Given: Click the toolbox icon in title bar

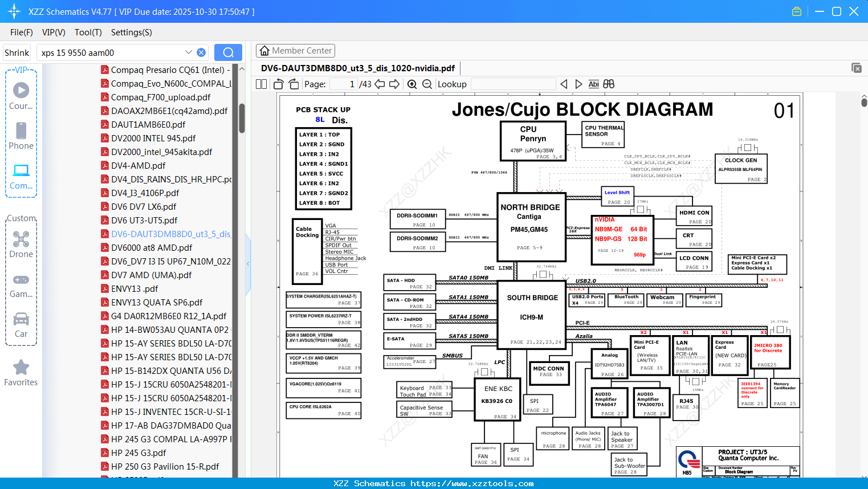Looking at the screenshot, I should (x=797, y=11).
